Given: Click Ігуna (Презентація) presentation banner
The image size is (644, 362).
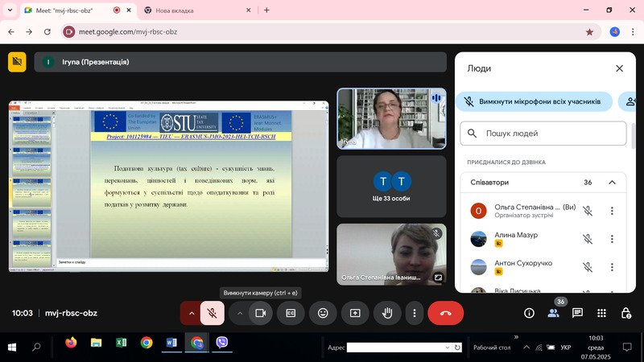Looking at the screenshot, I should (x=240, y=62).
